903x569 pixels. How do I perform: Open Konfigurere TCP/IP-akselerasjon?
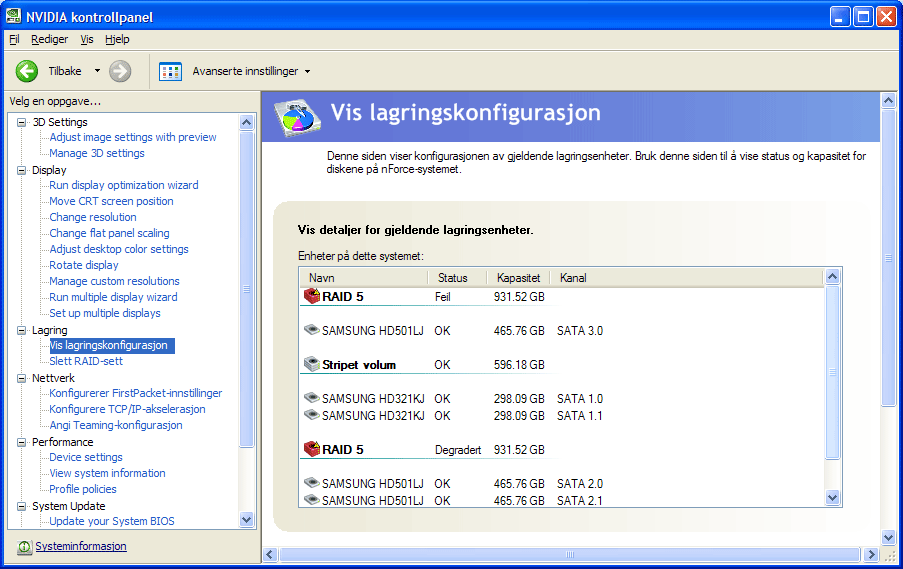click(x=127, y=409)
